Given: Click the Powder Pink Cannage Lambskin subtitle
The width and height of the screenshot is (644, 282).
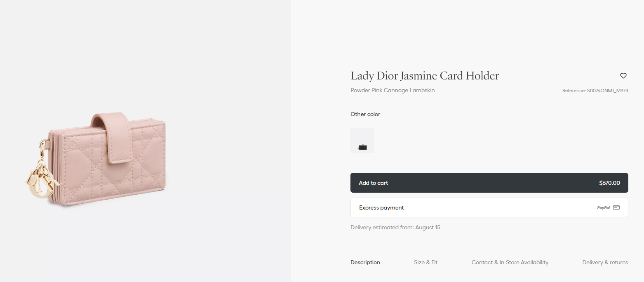Looking at the screenshot, I should pos(393,90).
